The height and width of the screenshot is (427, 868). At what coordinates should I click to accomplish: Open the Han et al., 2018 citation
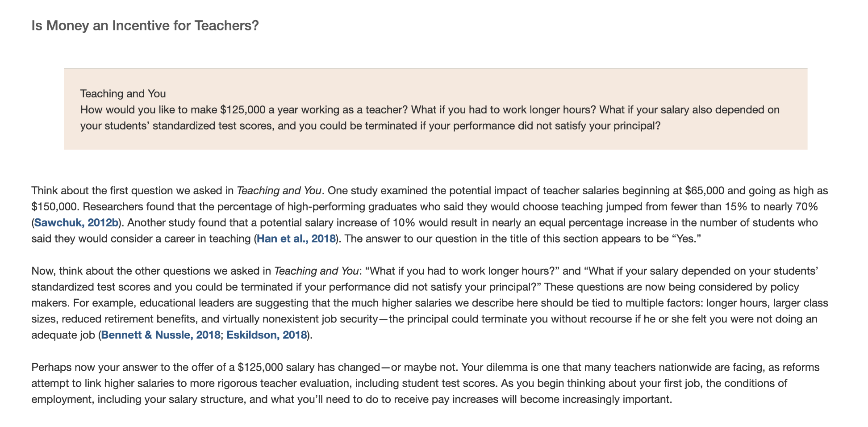click(x=296, y=239)
